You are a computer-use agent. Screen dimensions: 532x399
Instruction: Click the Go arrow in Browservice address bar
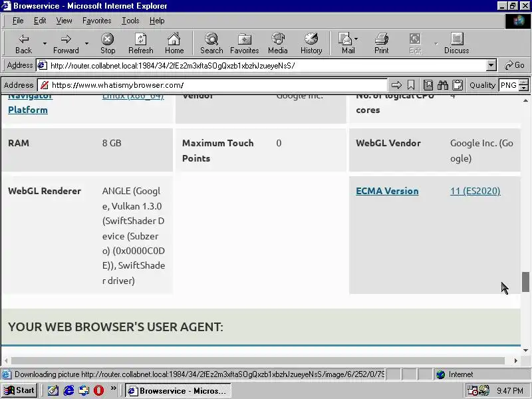point(396,85)
